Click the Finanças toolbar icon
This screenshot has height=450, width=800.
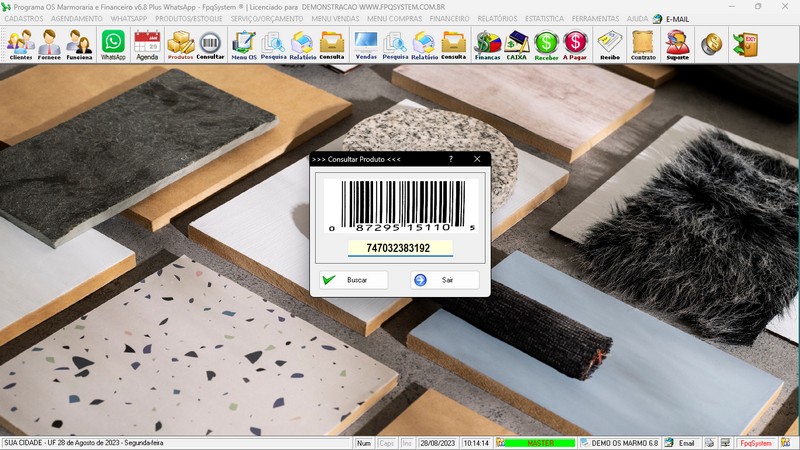(487, 45)
